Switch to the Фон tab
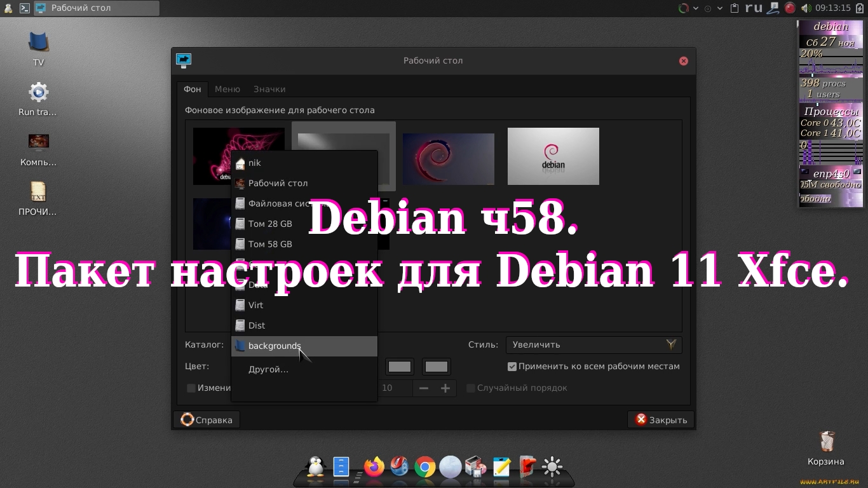Screen dimensions: 868x488 (193, 89)
